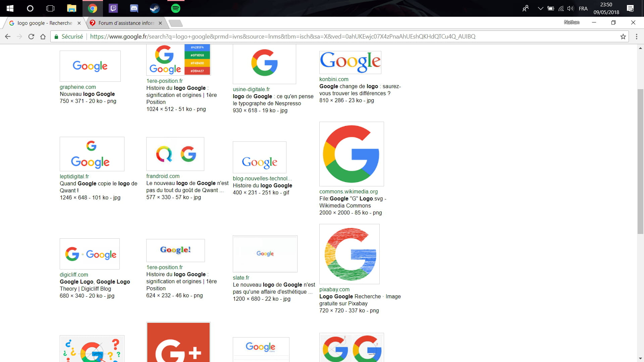Viewport: 644px width, 362px height.
Task: Open a new Chrome tab
Action: pos(175,23)
